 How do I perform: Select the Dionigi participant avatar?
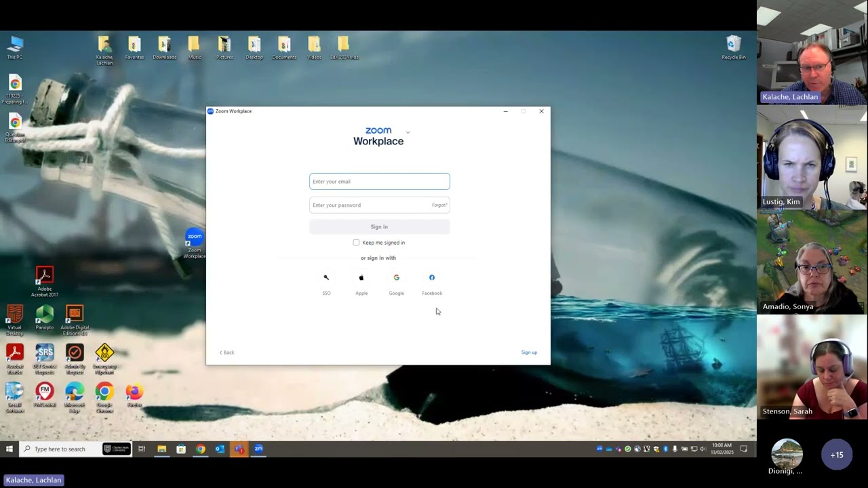[x=787, y=454]
